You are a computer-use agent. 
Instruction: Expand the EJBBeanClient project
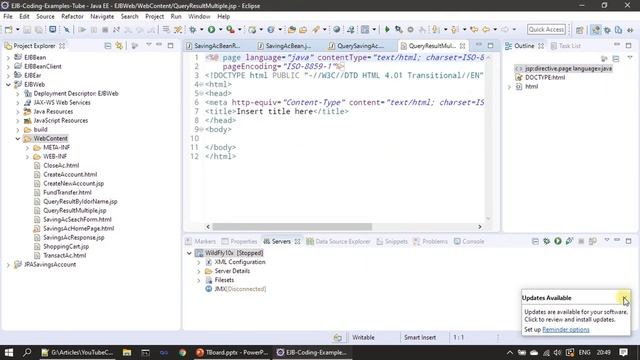(x=8, y=67)
